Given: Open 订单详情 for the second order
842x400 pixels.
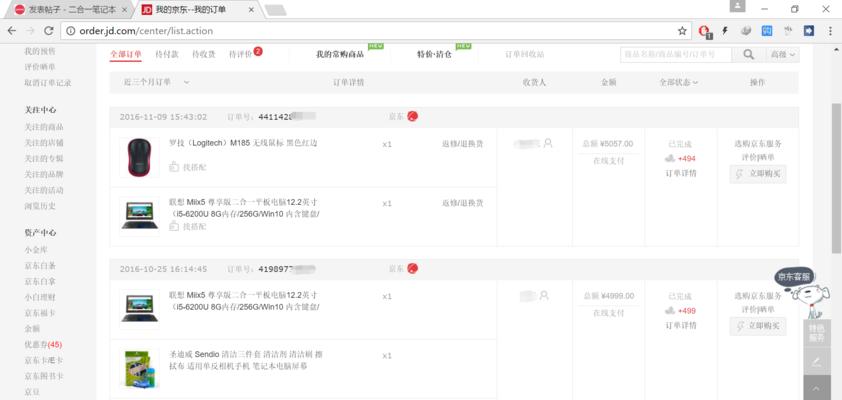Looking at the screenshot, I should [681, 325].
